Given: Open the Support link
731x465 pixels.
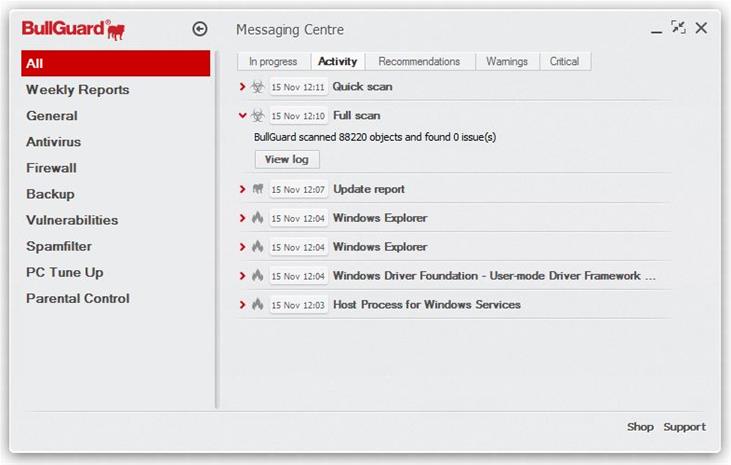Looking at the screenshot, I should pyautogui.click(x=684, y=427).
